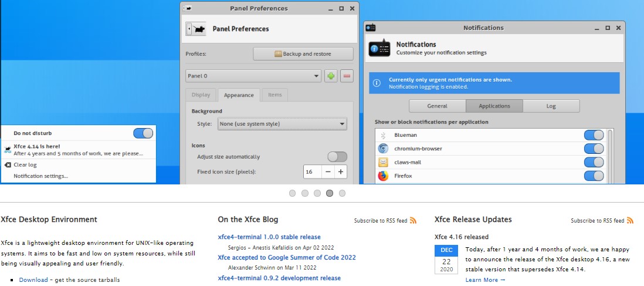The image size is (644, 286).
Task: Toggle claws-mail notifications switch
Action: (x=594, y=162)
